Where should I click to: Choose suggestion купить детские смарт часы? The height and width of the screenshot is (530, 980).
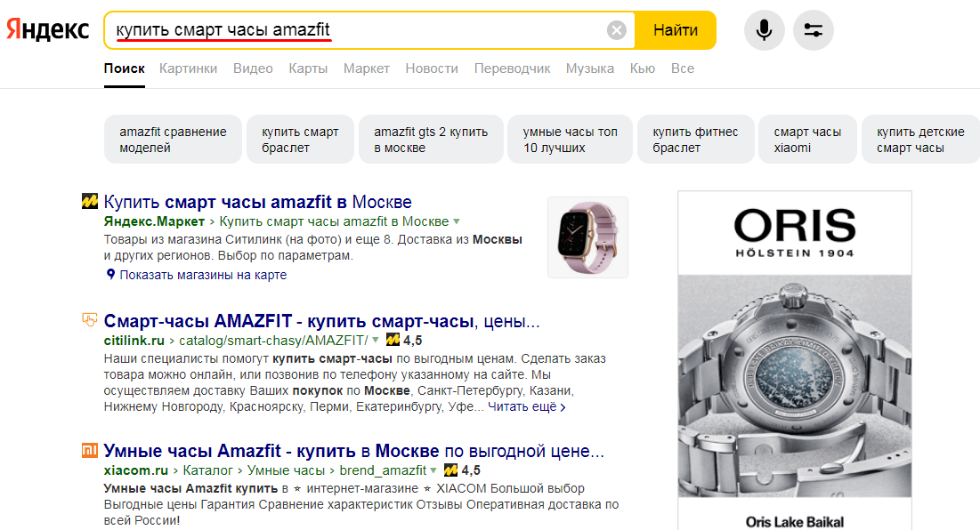920,140
